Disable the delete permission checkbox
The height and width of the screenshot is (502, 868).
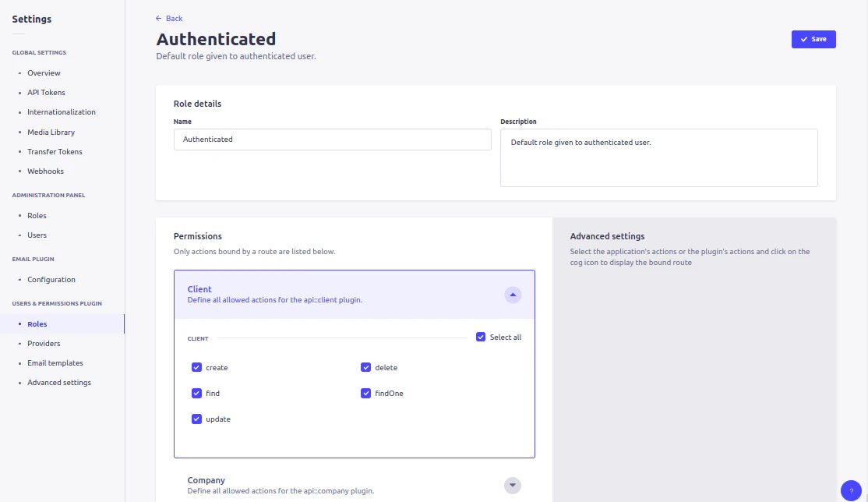point(365,367)
